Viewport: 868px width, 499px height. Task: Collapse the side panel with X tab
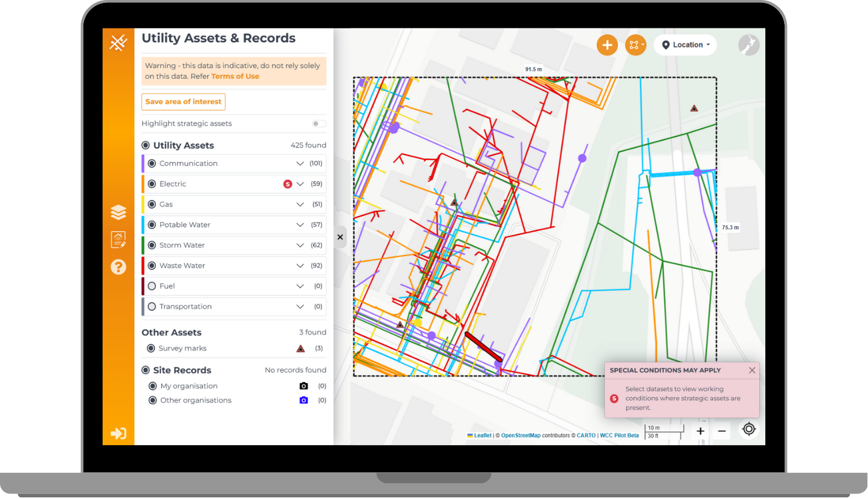tap(340, 237)
